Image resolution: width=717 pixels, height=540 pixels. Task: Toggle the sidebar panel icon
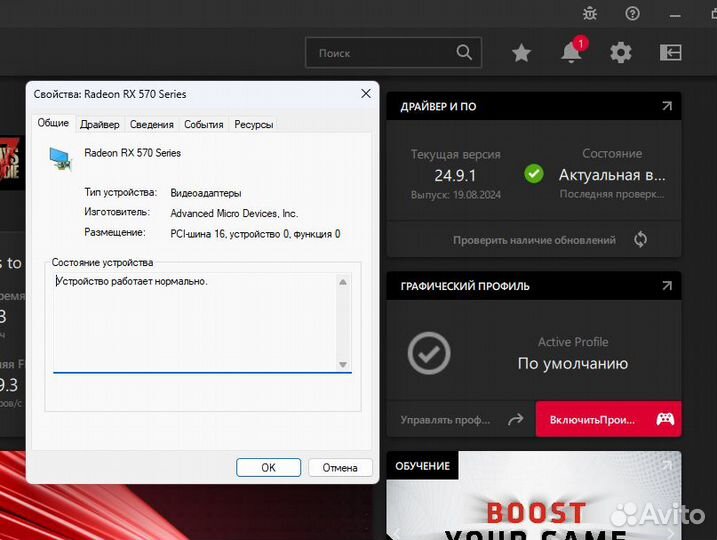click(x=670, y=53)
